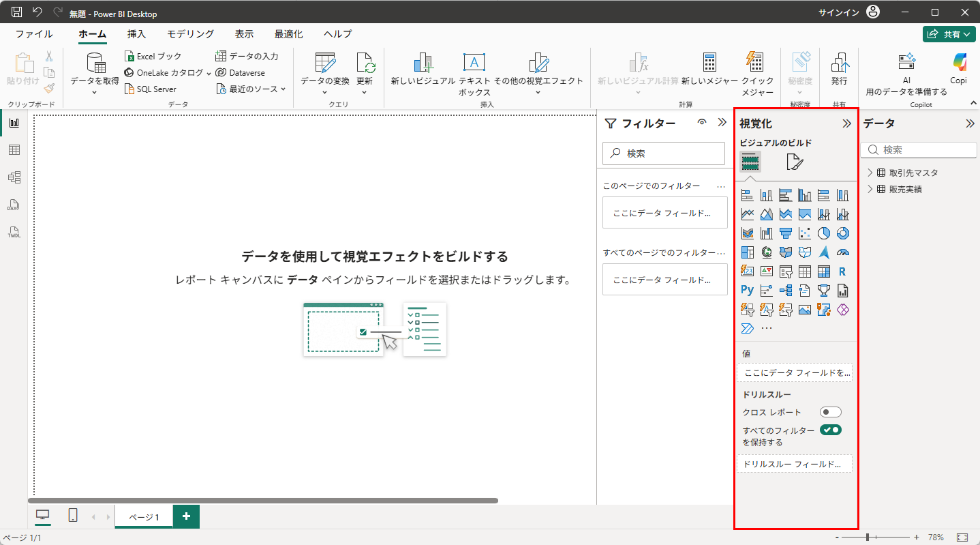Image resolution: width=980 pixels, height=545 pixels.
Task: Switch to Table view in left sidebar
Action: 14,150
